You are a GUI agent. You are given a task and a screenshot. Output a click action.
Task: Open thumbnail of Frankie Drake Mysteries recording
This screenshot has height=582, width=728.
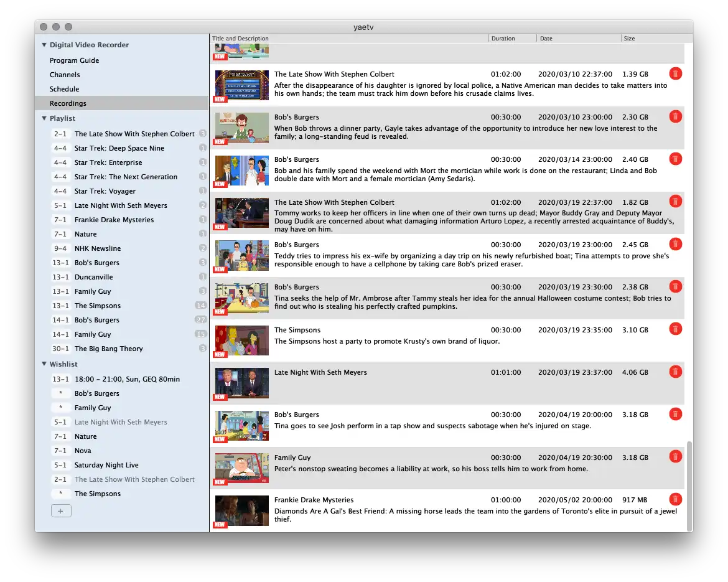click(242, 511)
